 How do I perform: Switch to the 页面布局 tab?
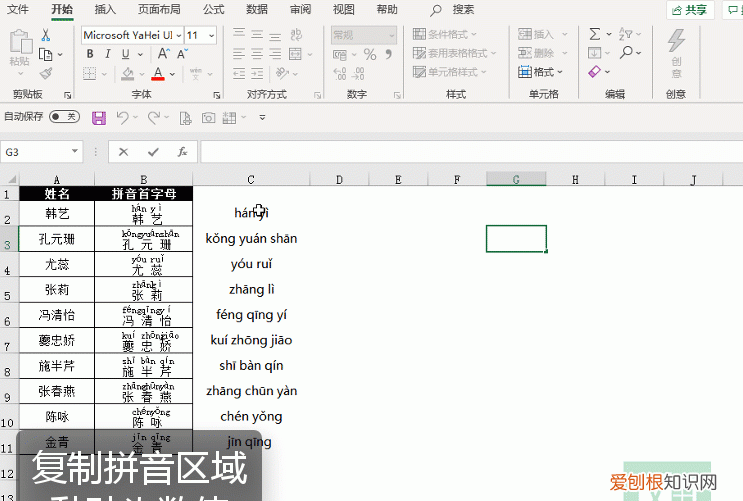(159, 9)
